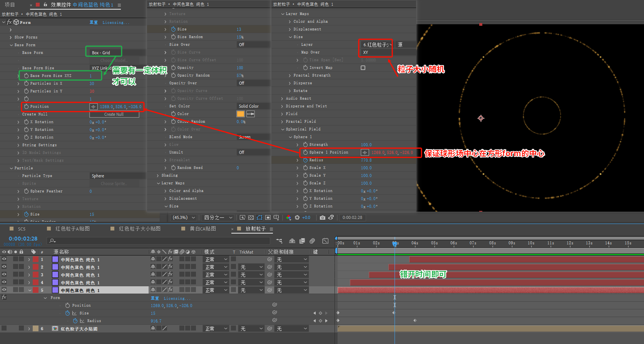The width and height of the screenshot is (644, 344).
Task: Click the Size graph icon in timeline
Action: click(74, 313)
